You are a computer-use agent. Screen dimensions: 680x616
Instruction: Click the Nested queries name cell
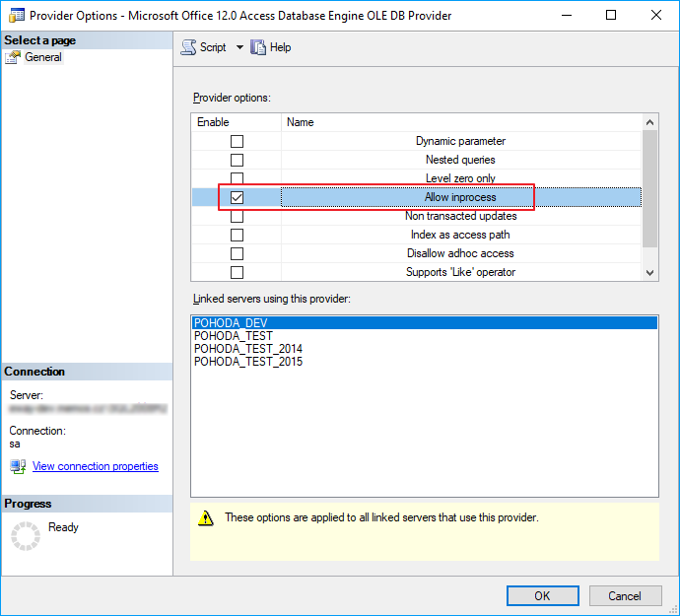tap(460, 160)
